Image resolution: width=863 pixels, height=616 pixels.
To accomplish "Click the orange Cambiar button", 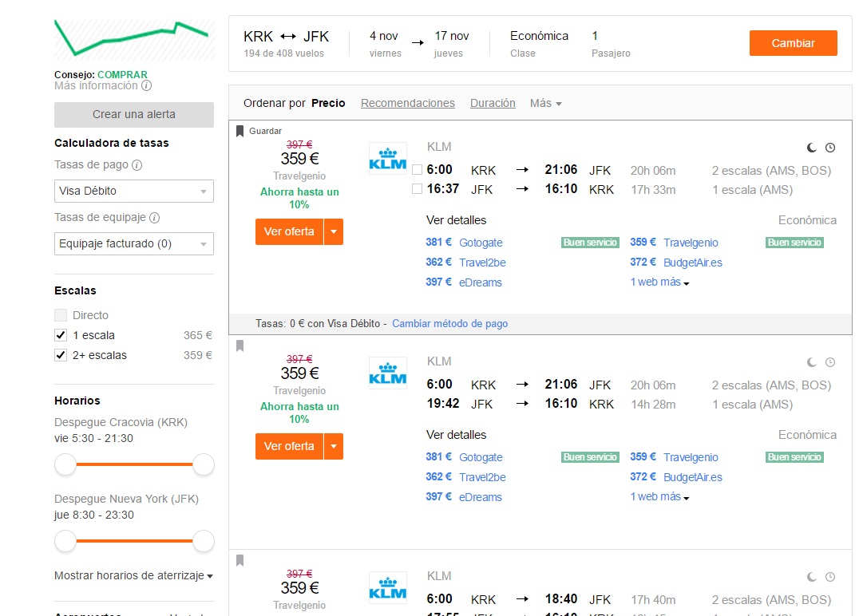I will (793, 43).
